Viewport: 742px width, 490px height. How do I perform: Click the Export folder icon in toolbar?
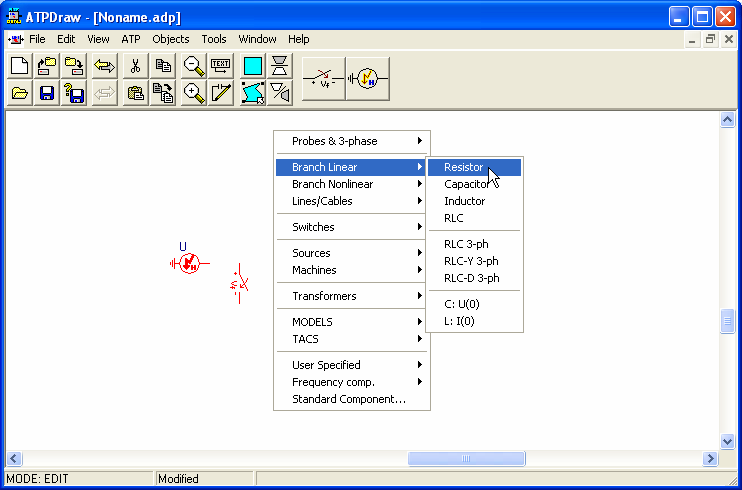point(73,65)
